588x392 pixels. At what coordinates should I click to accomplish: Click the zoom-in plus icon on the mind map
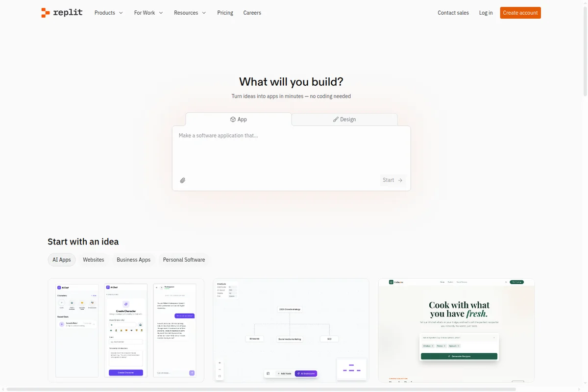(220, 363)
